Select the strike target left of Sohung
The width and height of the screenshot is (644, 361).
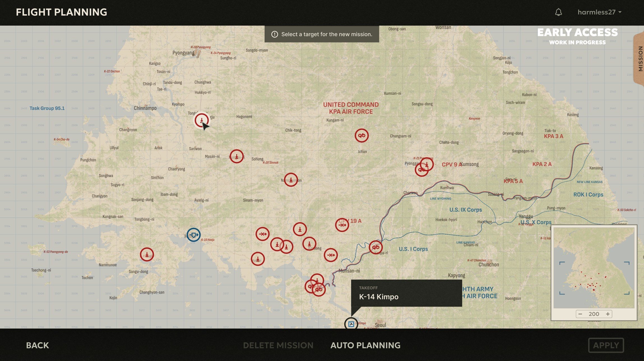tap(236, 157)
